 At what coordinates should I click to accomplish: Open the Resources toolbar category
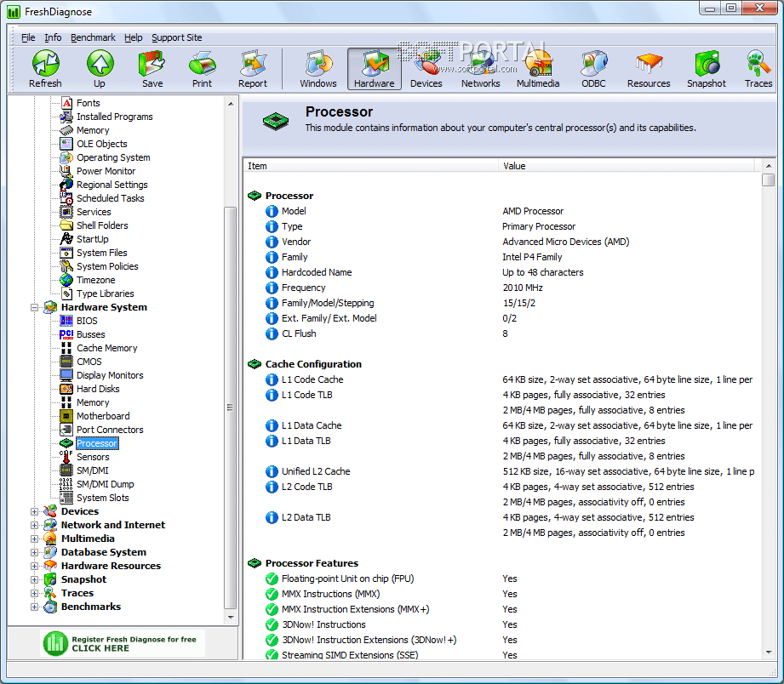click(649, 68)
